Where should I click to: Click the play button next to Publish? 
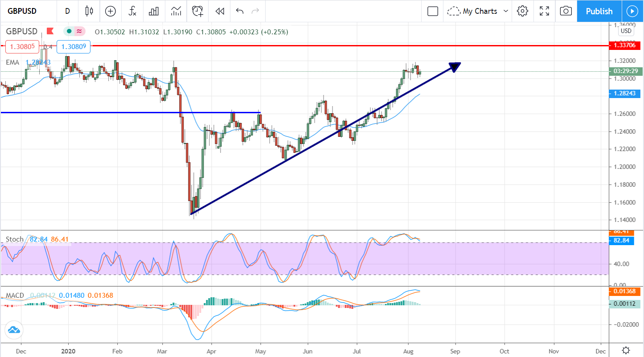[632, 11]
